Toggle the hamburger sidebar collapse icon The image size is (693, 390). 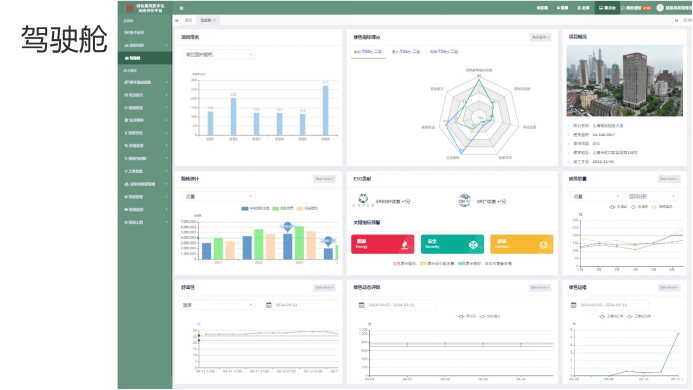coord(181,8)
